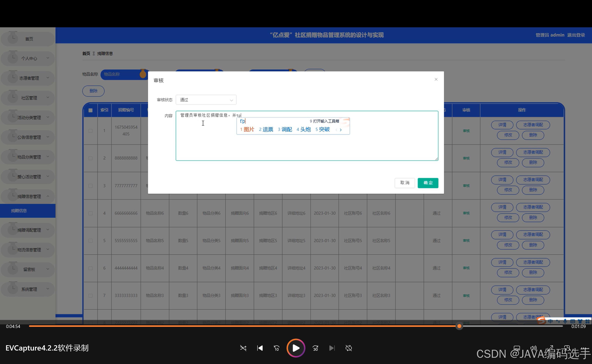This screenshot has width=592, height=364.
Task: Expand the 个人中心 sidebar menu
Action: pos(28,58)
